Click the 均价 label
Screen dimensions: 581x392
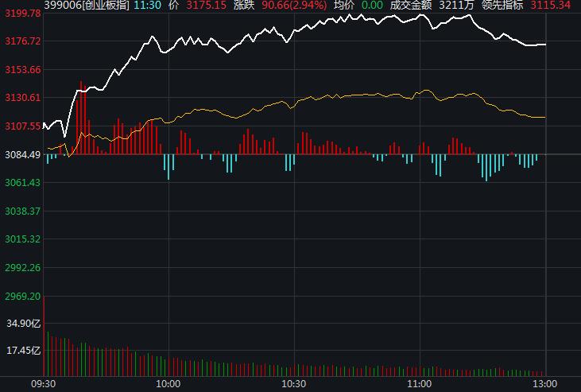pyautogui.click(x=343, y=5)
